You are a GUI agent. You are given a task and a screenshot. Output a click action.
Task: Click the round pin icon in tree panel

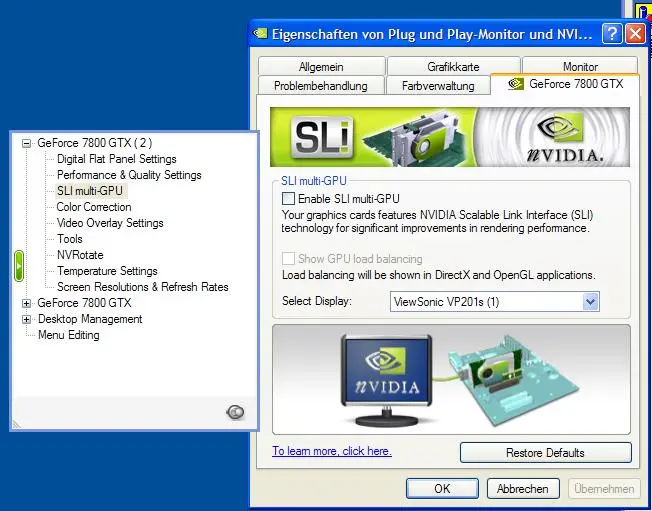coord(235,412)
